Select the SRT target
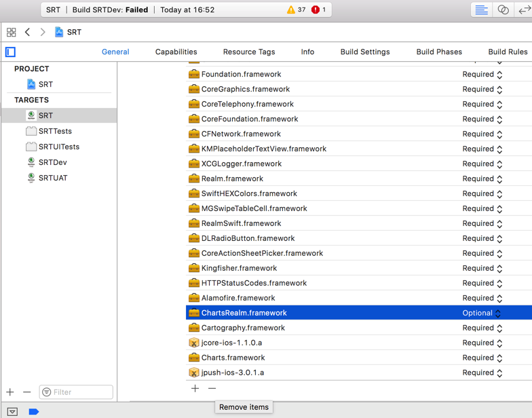The image size is (532, 418). coord(59,115)
